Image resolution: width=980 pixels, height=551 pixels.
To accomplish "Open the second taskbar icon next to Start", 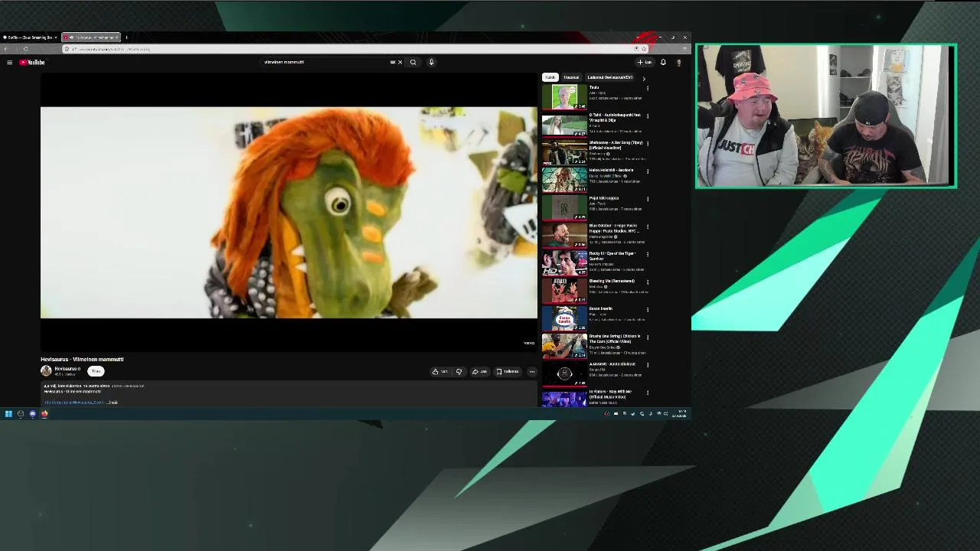I will coord(21,413).
